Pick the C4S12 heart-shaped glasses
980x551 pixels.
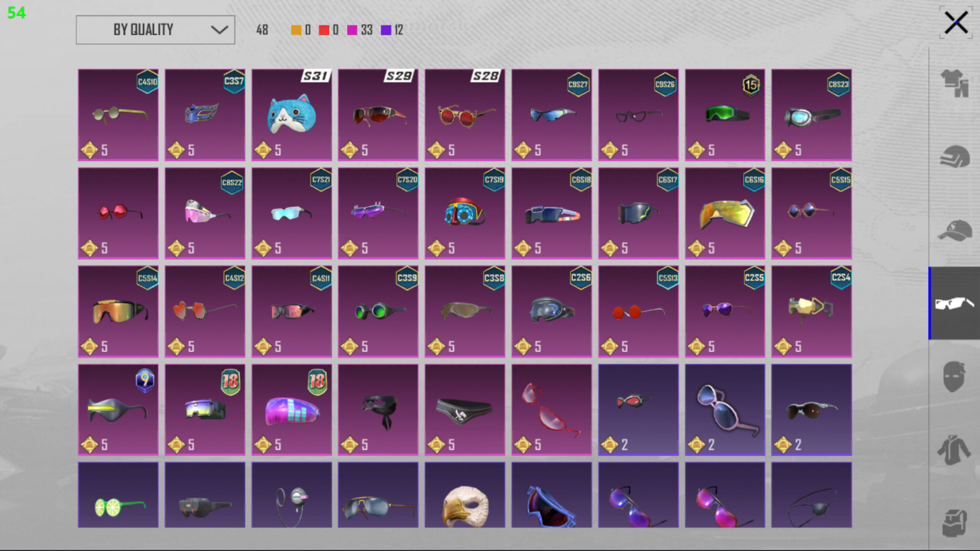pyautogui.click(x=205, y=311)
